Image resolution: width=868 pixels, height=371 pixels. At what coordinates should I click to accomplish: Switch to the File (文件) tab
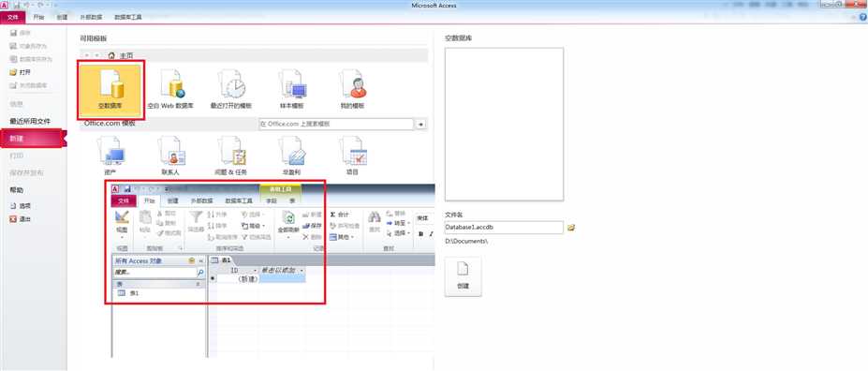pyautogui.click(x=13, y=17)
